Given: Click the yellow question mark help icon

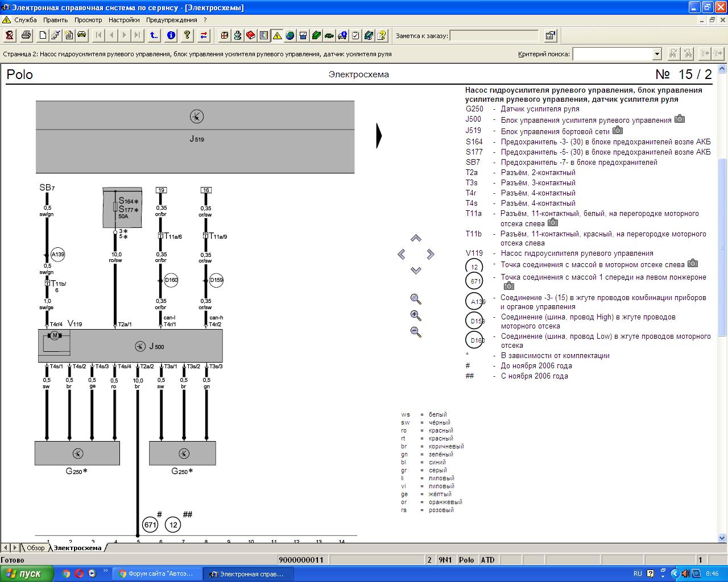Looking at the screenshot, I should point(187,36).
